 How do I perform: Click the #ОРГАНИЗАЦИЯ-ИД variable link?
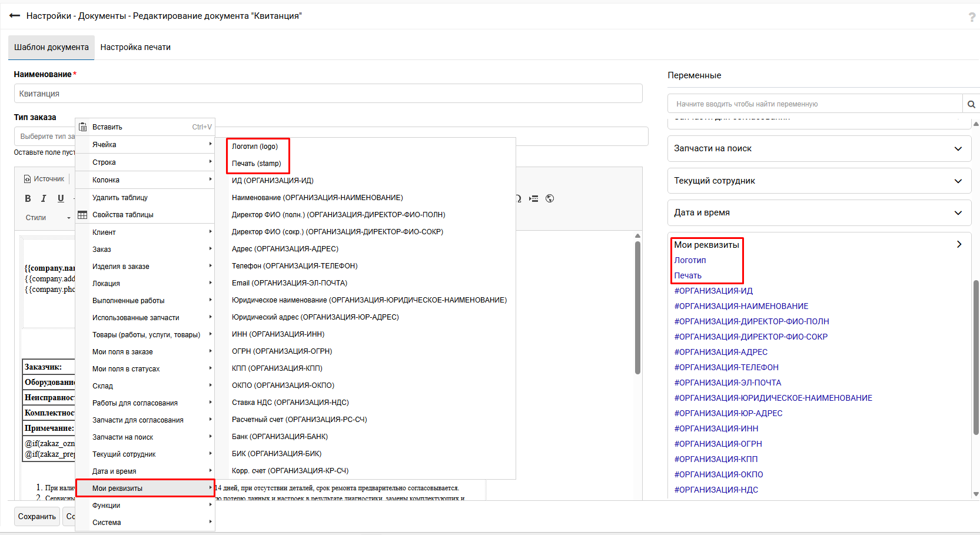713,291
